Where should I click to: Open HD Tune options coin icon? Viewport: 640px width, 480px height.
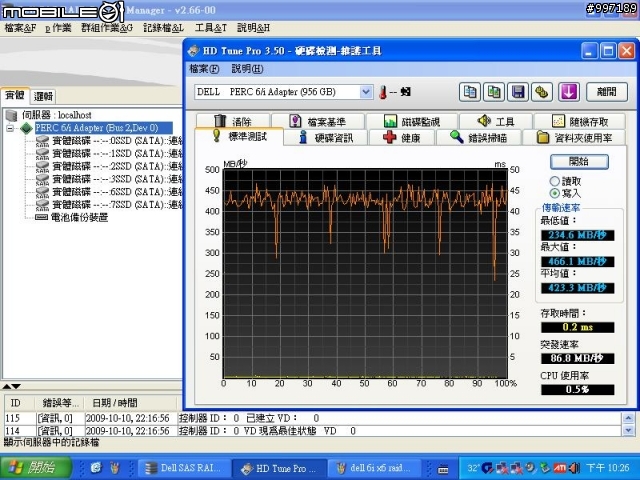(x=542, y=92)
